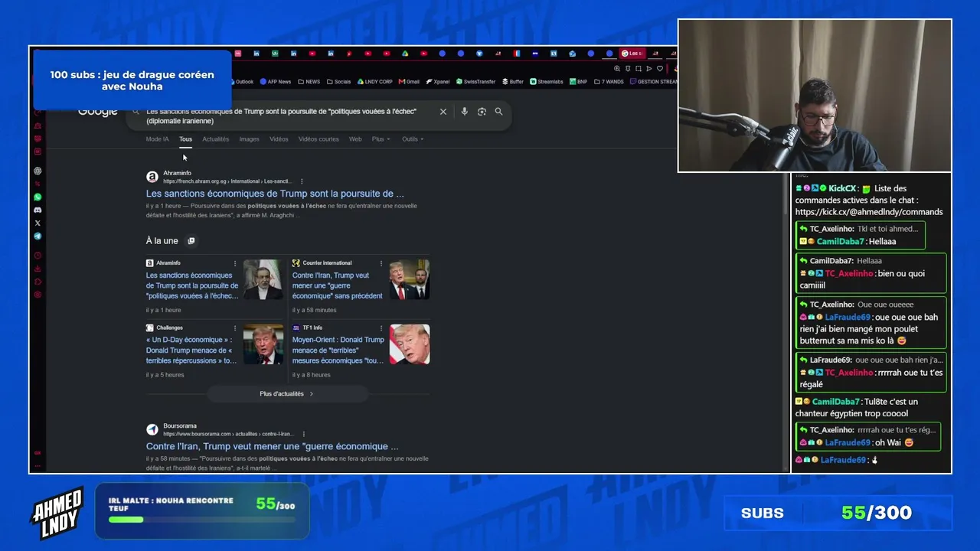Open the BNP bookmark
980x551 pixels.
tap(579, 82)
